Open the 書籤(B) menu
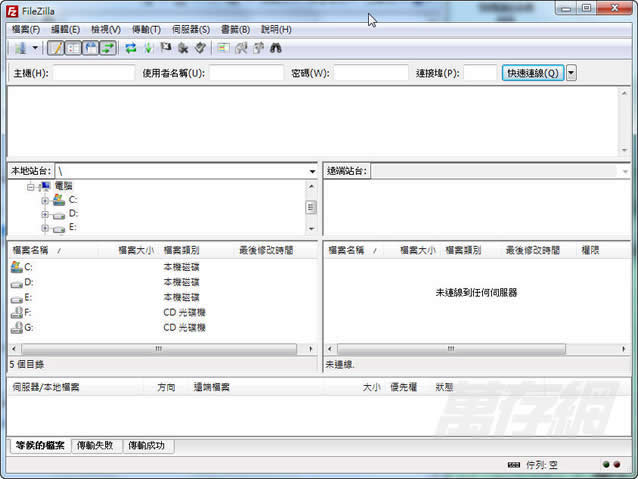638x479 pixels. pyautogui.click(x=235, y=29)
